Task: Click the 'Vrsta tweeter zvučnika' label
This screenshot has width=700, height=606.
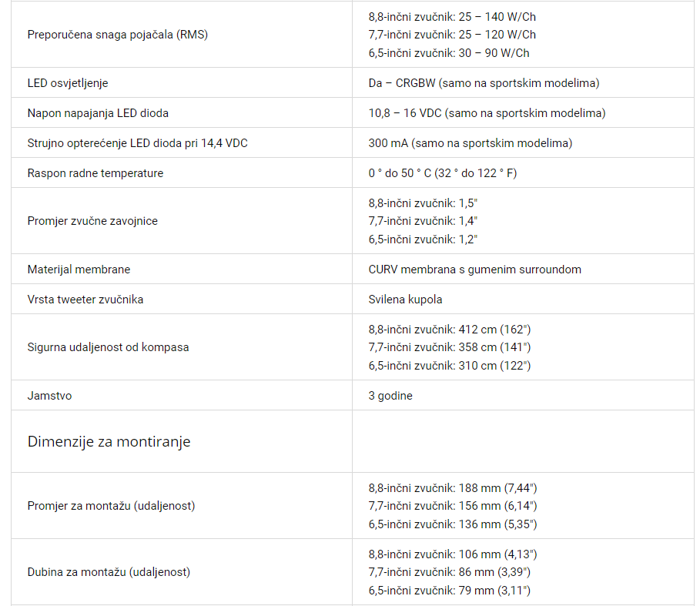Action: click(x=85, y=300)
